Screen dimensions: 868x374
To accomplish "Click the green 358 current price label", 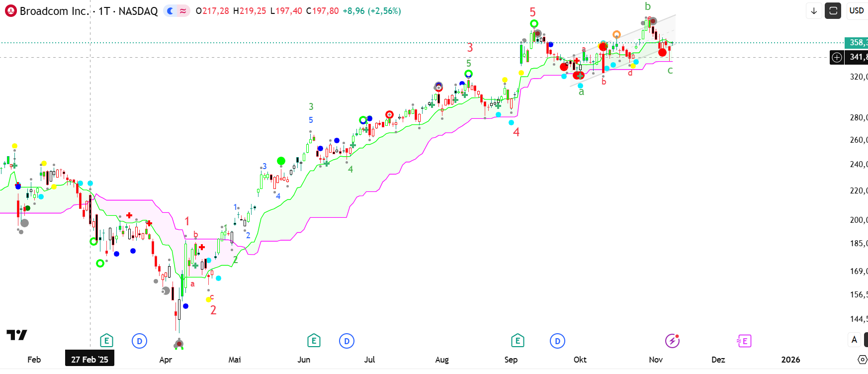I will (856, 43).
